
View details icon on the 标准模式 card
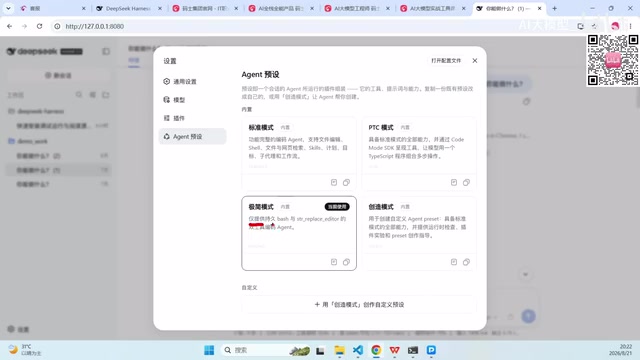334,182
